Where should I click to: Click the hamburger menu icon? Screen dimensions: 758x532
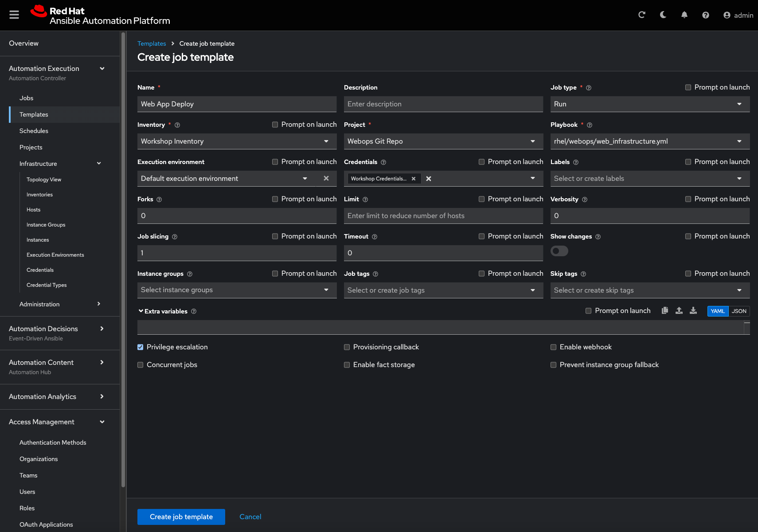14,15
